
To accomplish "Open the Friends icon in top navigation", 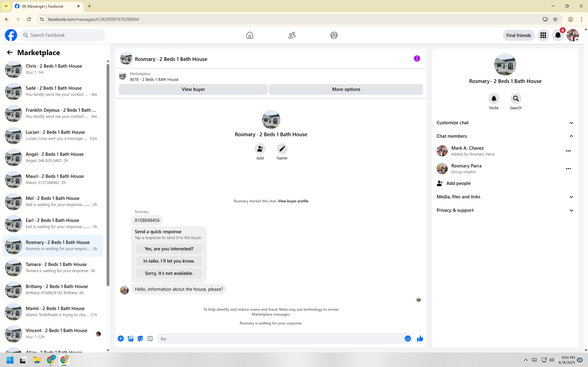I will pyautogui.click(x=292, y=35).
